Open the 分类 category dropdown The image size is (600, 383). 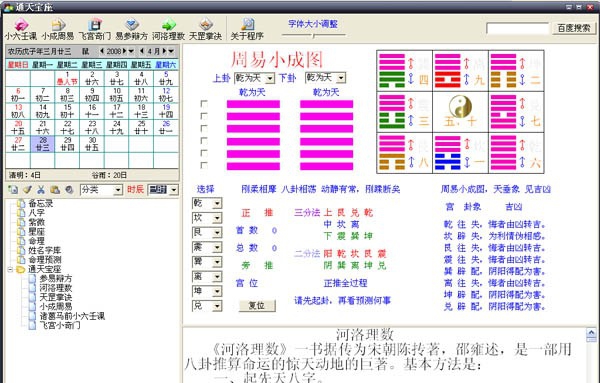(118, 190)
